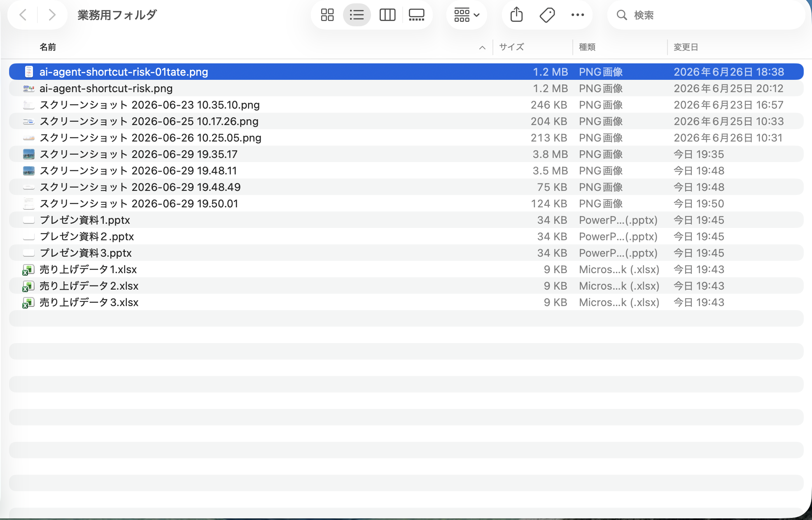Toggle sort direction with the caret arrow
The image size is (812, 520).
pyautogui.click(x=482, y=48)
